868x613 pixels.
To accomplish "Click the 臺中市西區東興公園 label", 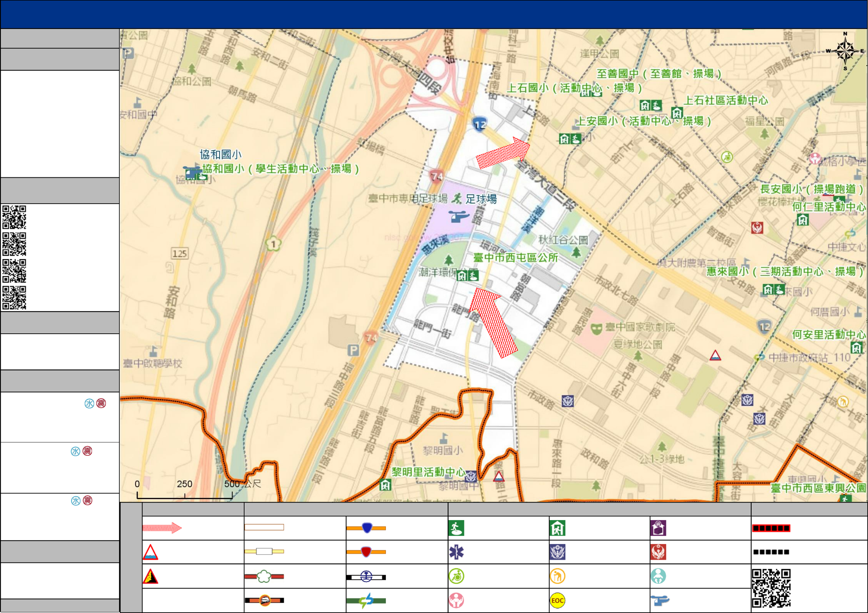I will coord(818,488).
